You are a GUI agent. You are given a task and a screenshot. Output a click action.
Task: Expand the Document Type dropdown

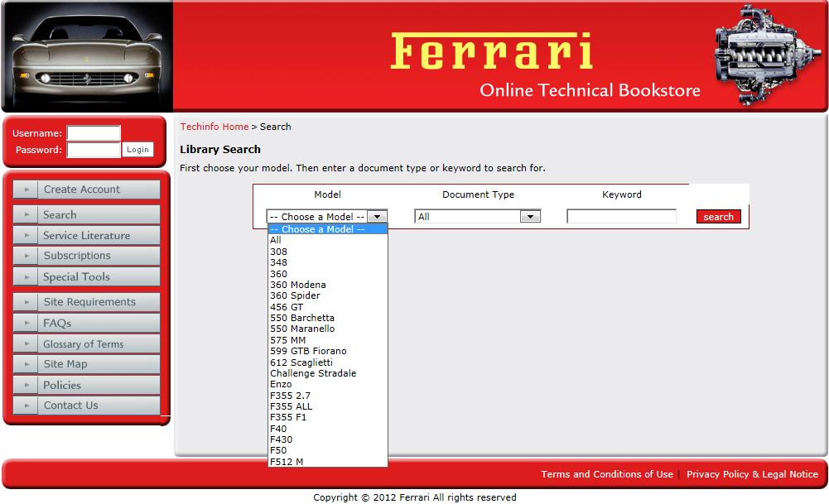tap(530, 217)
